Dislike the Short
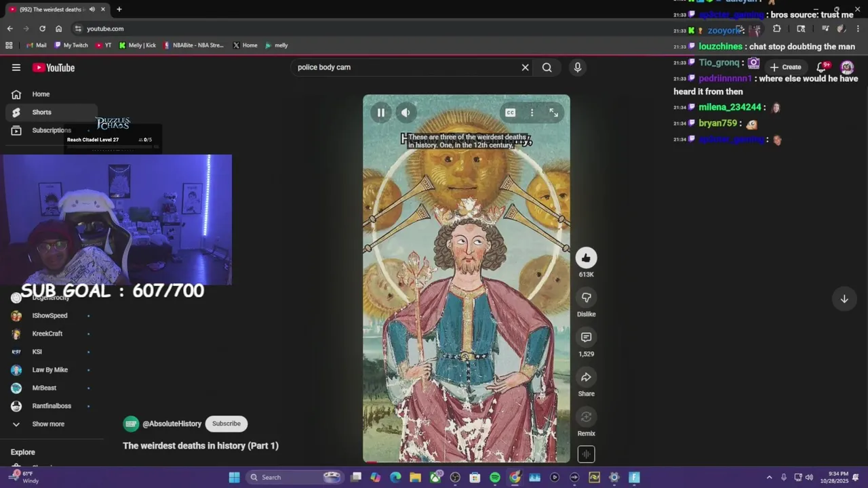Image resolution: width=868 pixels, height=488 pixels. (587, 298)
